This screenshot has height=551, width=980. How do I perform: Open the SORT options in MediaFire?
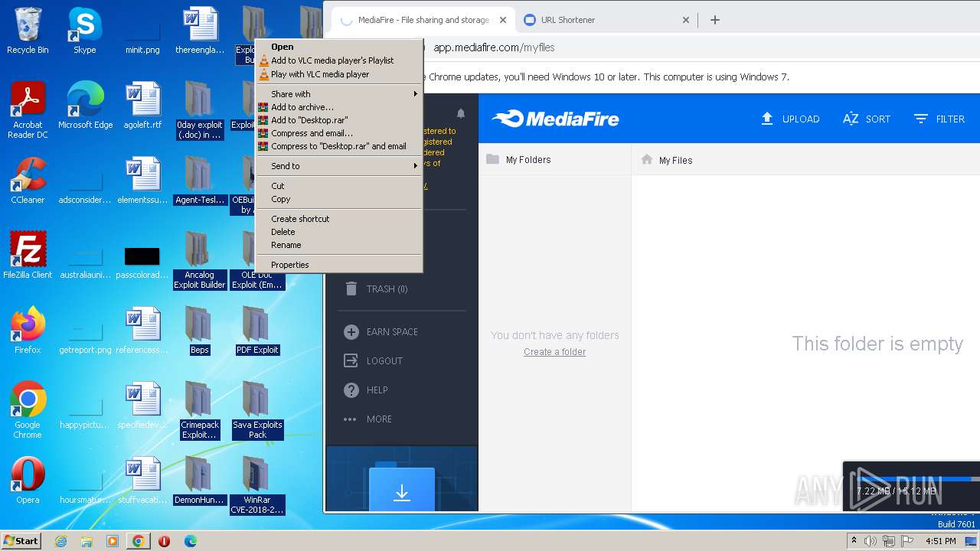pyautogui.click(x=867, y=119)
